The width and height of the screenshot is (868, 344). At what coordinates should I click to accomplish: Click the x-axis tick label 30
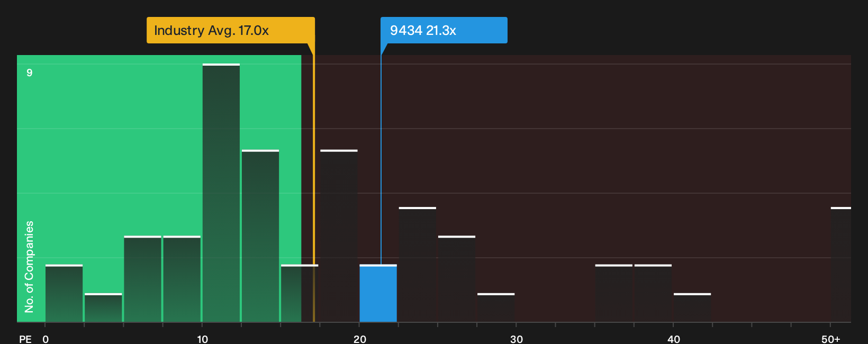point(517,339)
